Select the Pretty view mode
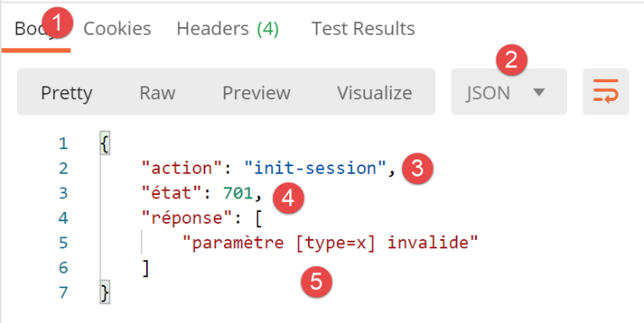Viewport: 644px width, 323px height. coord(66,93)
